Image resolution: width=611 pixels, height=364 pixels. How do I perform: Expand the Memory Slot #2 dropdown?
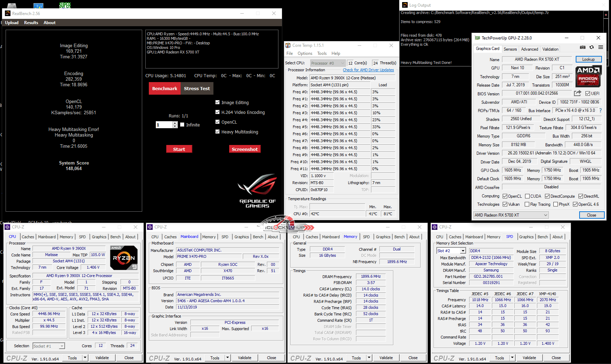(451, 251)
